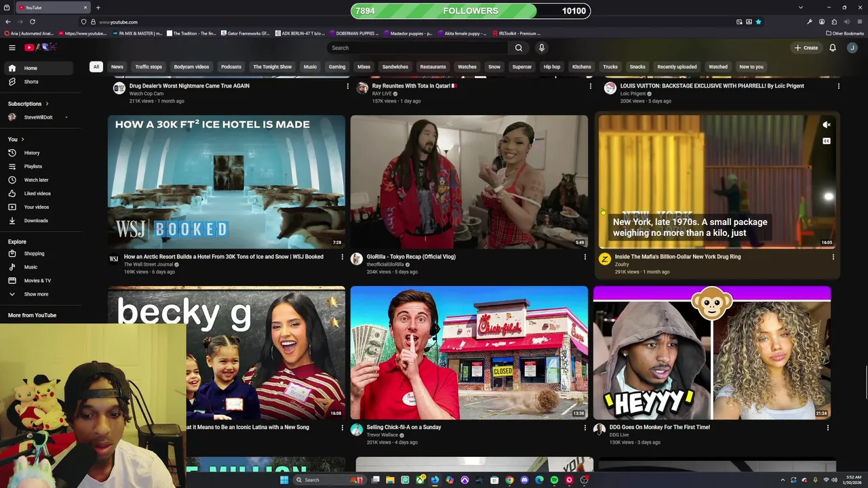868x488 pixels.
Task: Click the YouTube search input field
Action: pos(417,48)
